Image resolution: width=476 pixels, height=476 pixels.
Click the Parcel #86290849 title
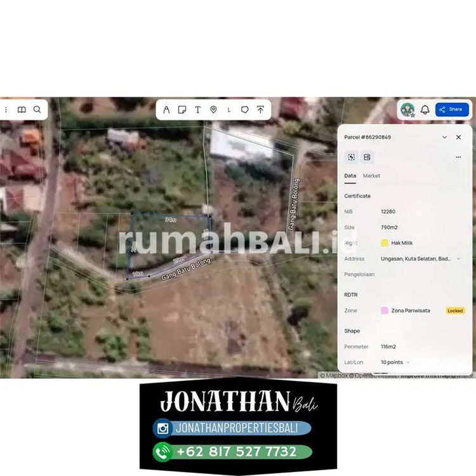click(x=367, y=137)
